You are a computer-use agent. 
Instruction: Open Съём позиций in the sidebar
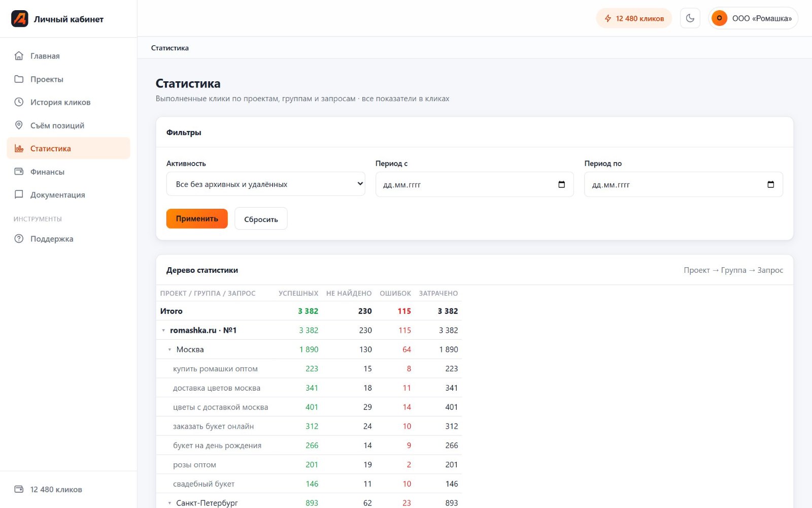click(x=69, y=125)
